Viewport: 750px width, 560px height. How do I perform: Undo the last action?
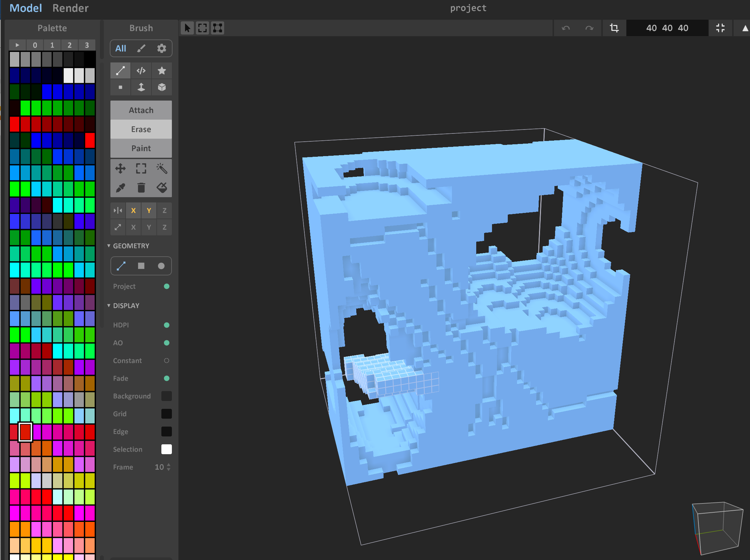point(566,28)
